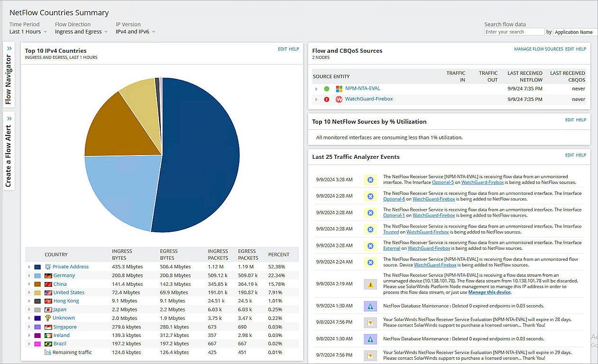
Task: Click the yellow warning icon on the 2:19 AM event
Action: [370, 283]
